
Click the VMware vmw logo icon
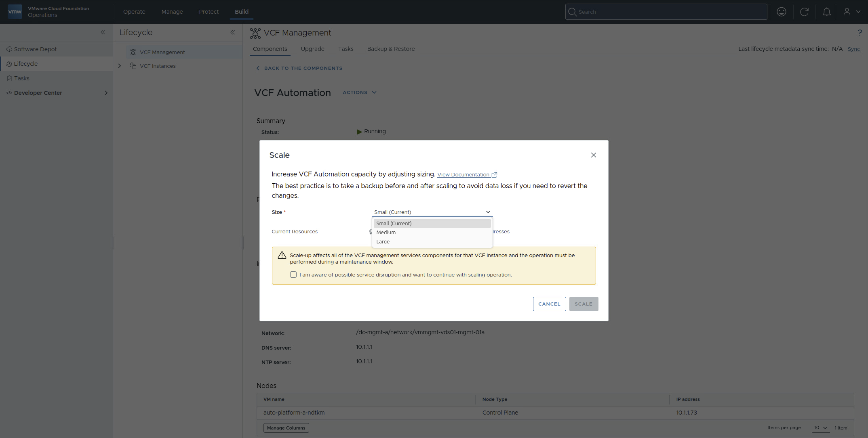pos(15,12)
